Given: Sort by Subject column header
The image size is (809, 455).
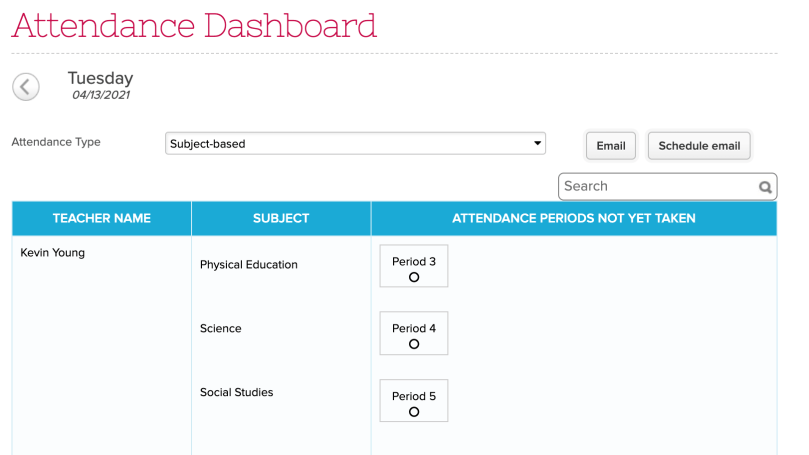Looking at the screenshot, I should (281, 218).
